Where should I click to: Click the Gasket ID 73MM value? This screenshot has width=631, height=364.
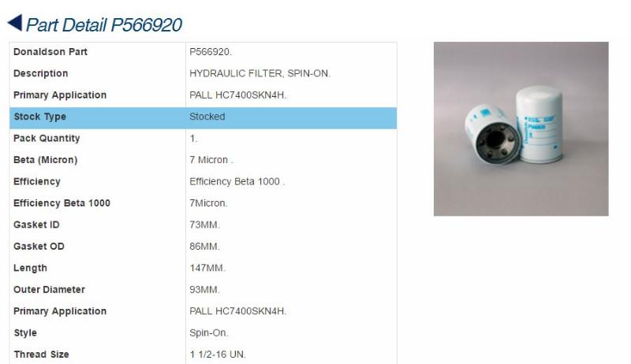[x=204, y=225]
